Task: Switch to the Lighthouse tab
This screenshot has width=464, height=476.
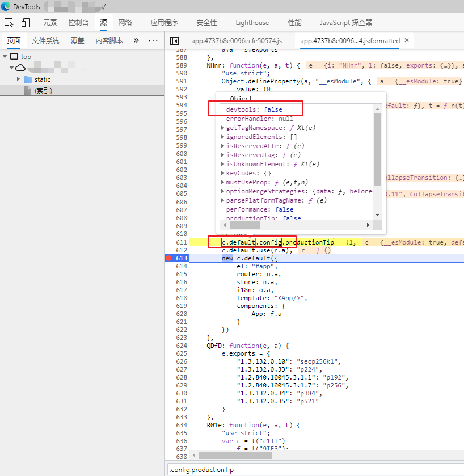Action: click(252, 23)
